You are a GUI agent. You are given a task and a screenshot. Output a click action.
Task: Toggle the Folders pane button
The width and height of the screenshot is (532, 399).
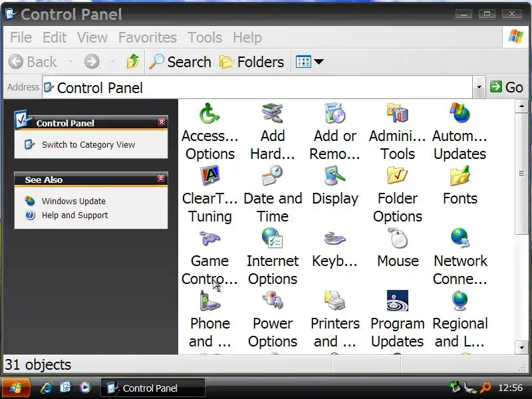click(x=252, y=62)
